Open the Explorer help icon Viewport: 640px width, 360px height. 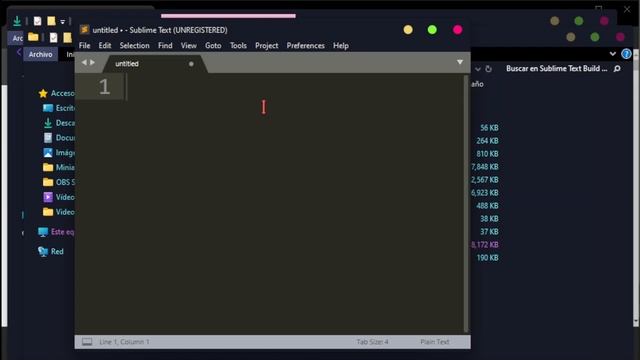pyautogui.click(x=626, y=54)
